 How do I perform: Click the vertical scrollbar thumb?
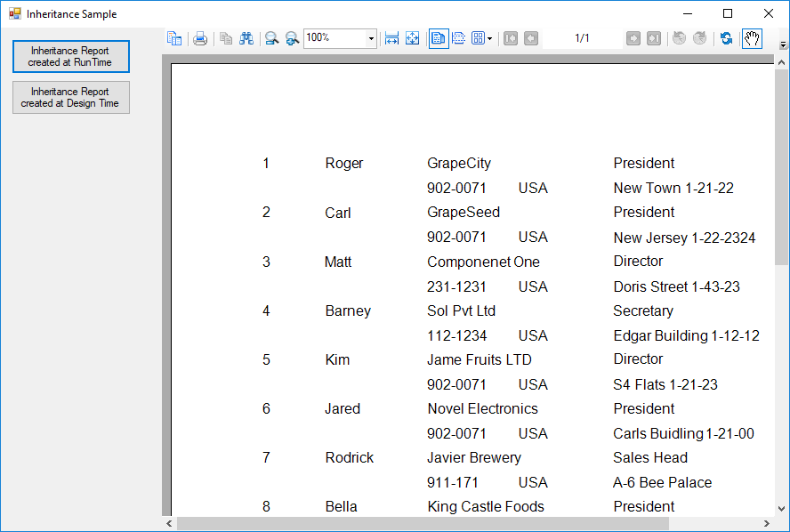(781, 167)
